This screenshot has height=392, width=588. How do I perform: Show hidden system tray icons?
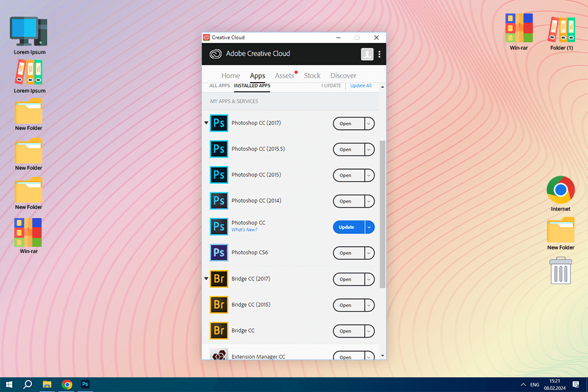522,385
